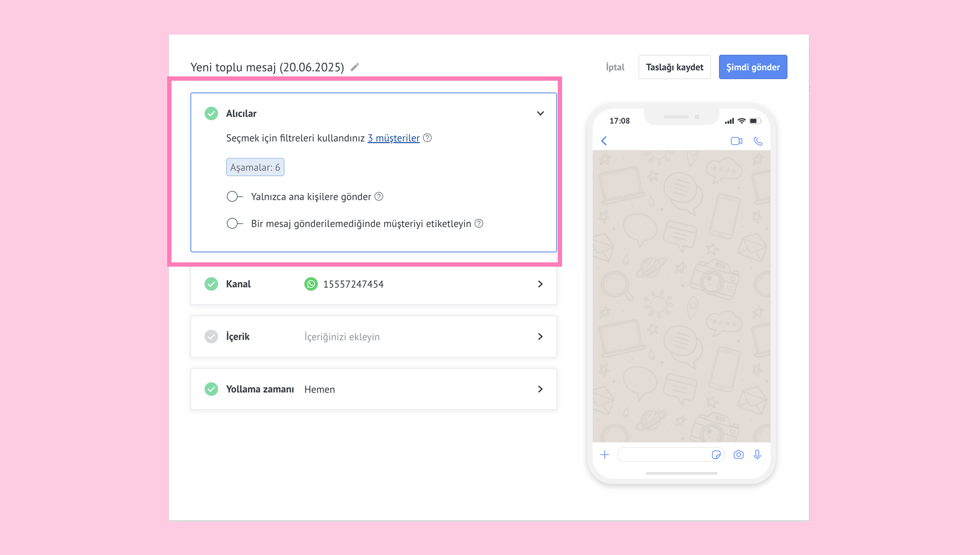
Task: Click the title Yeni toplu mesaj (20.06.2025)
Action: coord(267,67)
